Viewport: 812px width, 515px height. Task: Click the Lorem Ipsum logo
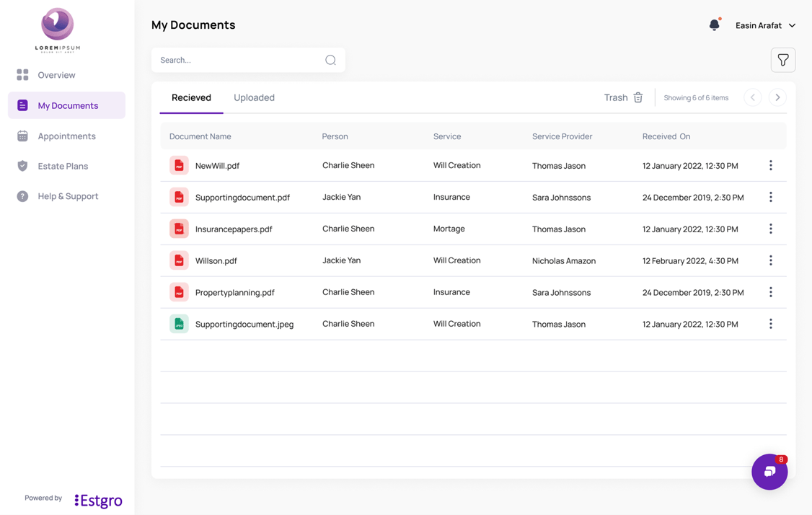click(x=58, y=30)
